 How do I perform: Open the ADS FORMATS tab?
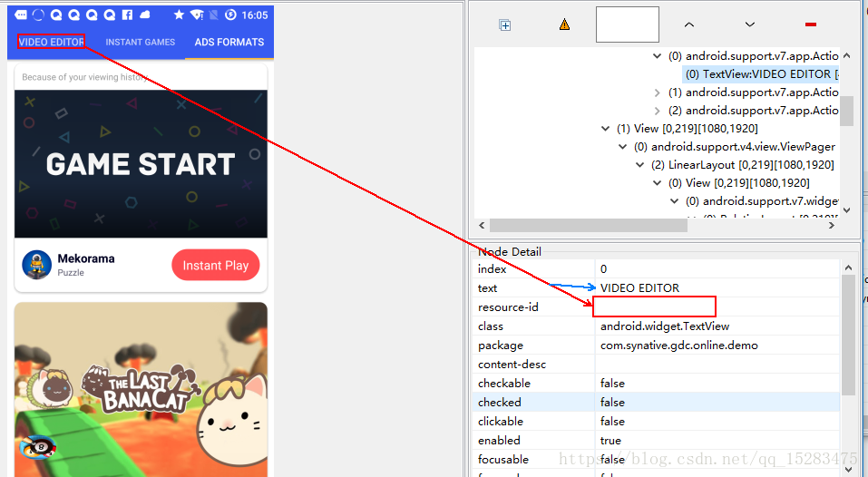tap(229, 42)
